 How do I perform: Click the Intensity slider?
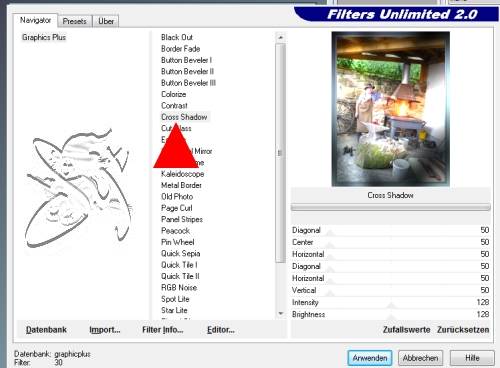coord(390,302)
